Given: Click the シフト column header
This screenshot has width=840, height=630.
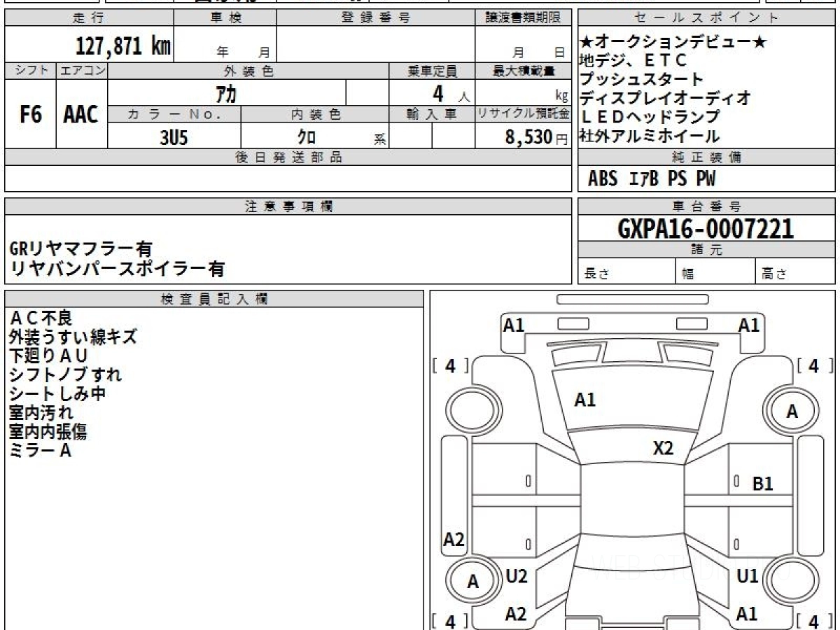Looking at the screenshot, I should coord(31,71).
